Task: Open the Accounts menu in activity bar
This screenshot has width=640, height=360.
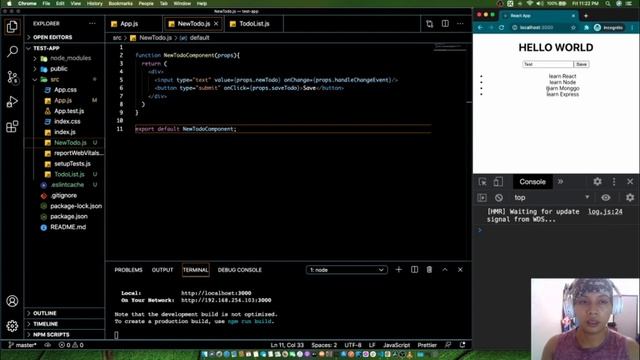Action: click(12, 301)
